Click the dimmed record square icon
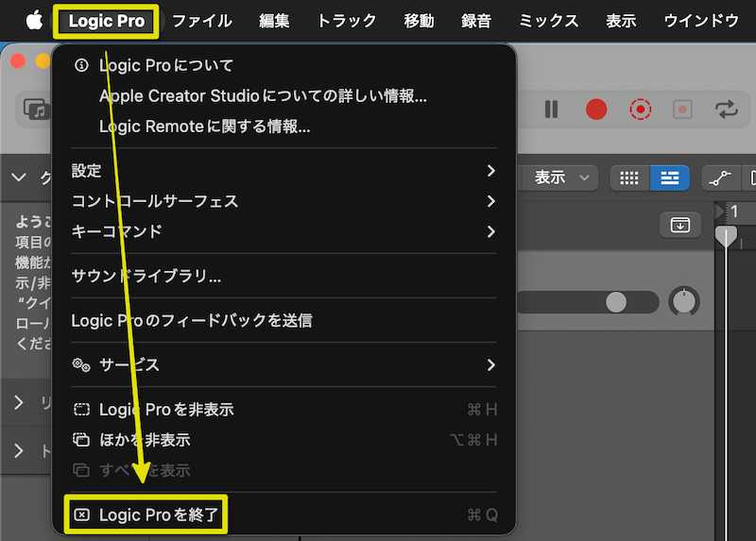The height and width of the screenshot is (541, 756). [x=682, y=110]
